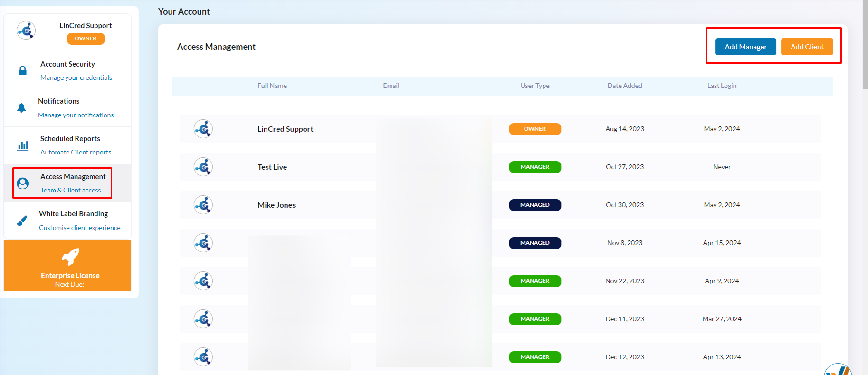Click the Manage your credentials link
The width and height of the screenshot is (868, 375).
76,77
